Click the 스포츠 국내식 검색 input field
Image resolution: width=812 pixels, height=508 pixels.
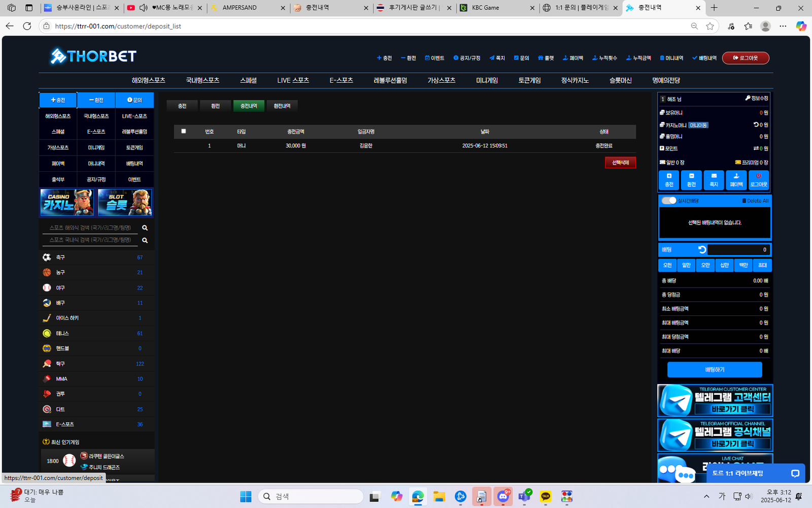tap(90, 240)
